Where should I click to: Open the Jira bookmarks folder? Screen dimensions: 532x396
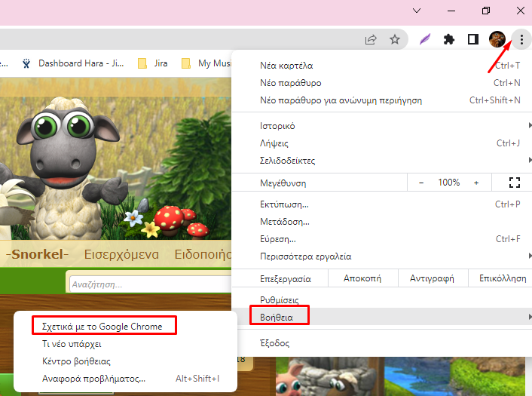click(x=153, y=63)
